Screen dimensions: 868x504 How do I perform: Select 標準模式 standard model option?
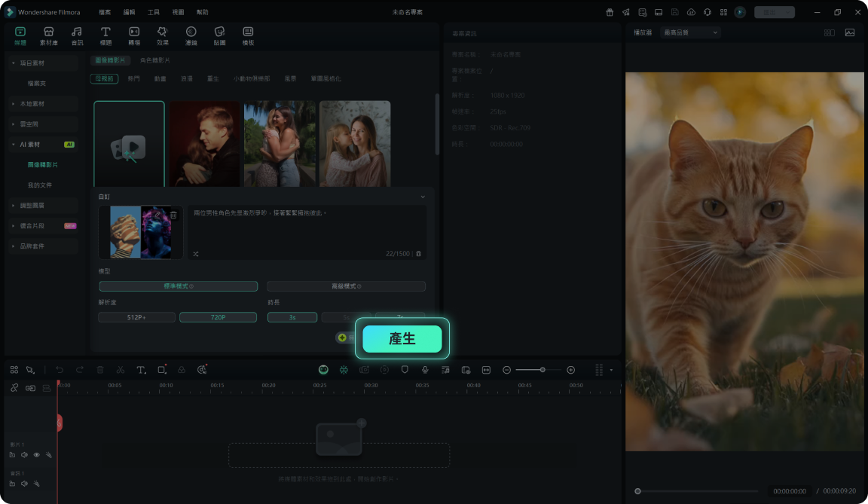click(x=179, y=286)
